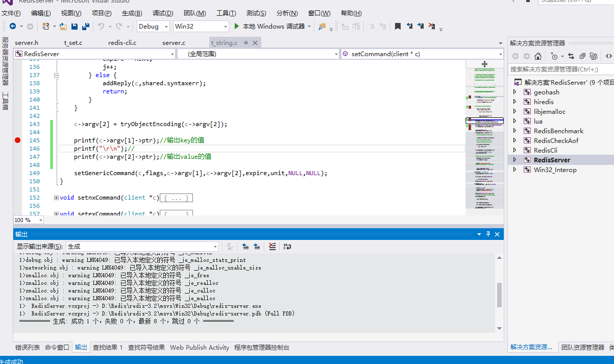Open the Win32 platform dropdown

click(201, 26)
